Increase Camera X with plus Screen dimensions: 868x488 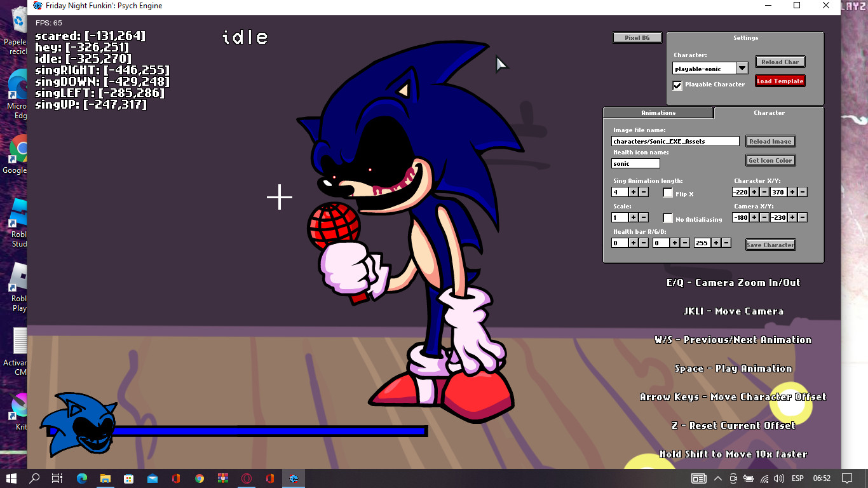tap(754, 217)
